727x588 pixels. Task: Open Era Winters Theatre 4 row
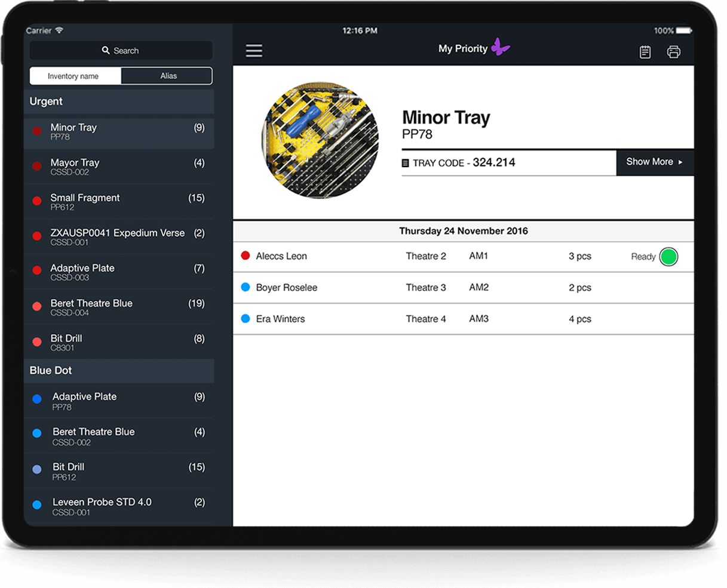(463, 319)
